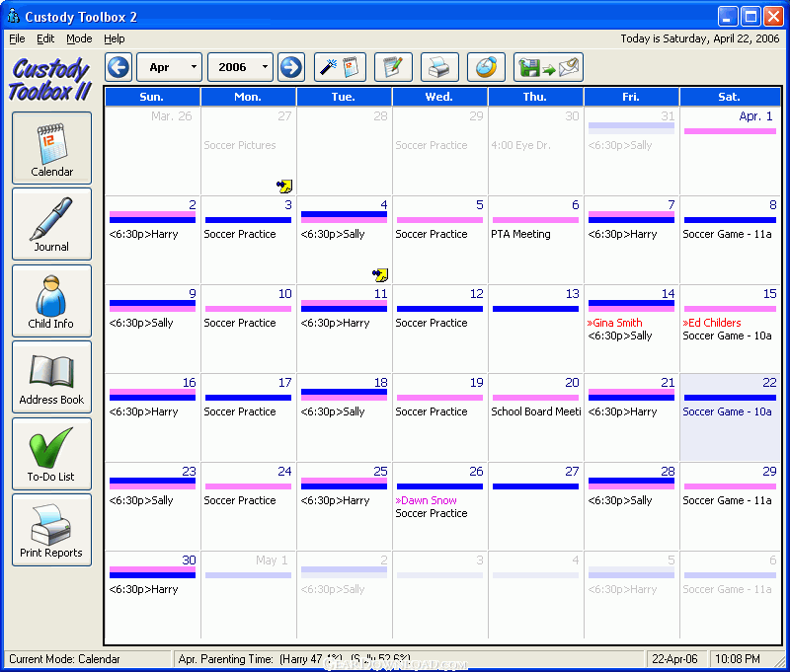790x672 pixels.
Task: Click the custody color bar on April 13
Action: point(535,309)
